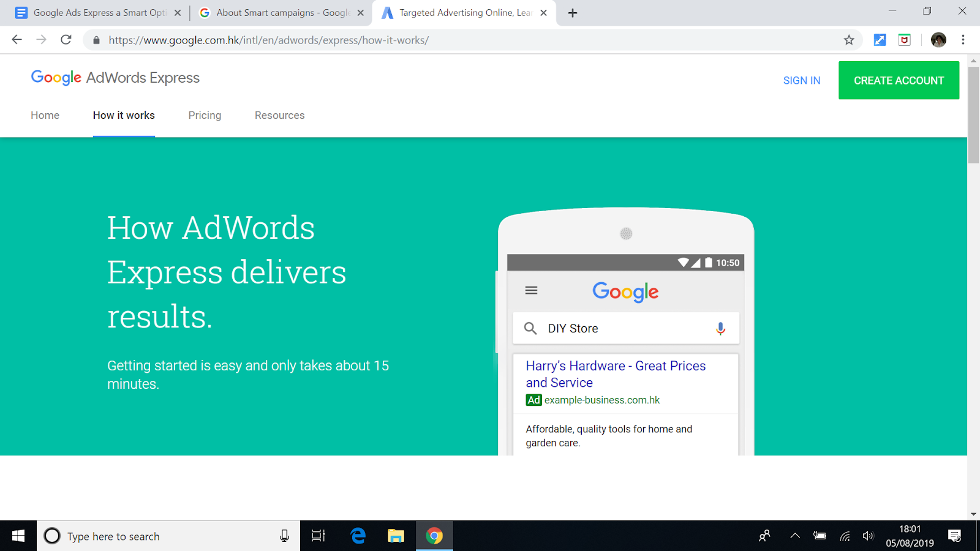Click the magnifier in DIY Store search

pos(530,328)
